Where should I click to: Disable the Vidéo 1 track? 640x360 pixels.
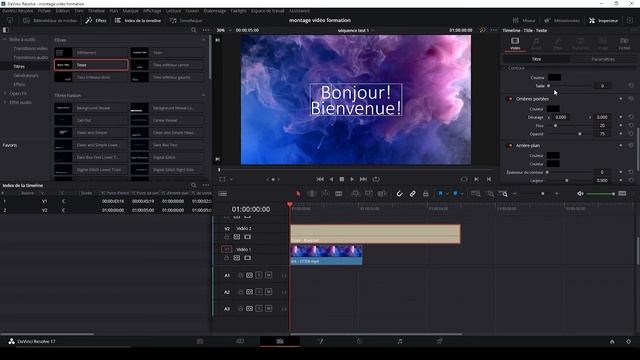(247, 258)
